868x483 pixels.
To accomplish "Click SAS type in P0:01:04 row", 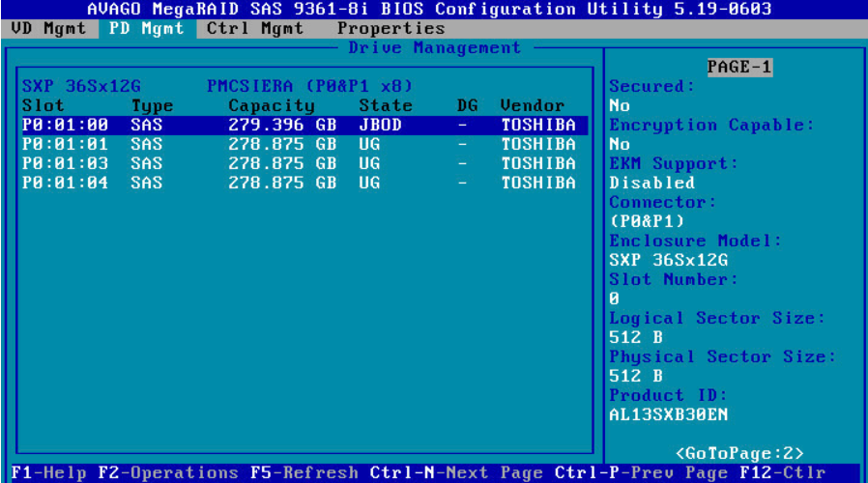I will click(x=147, y=184).
